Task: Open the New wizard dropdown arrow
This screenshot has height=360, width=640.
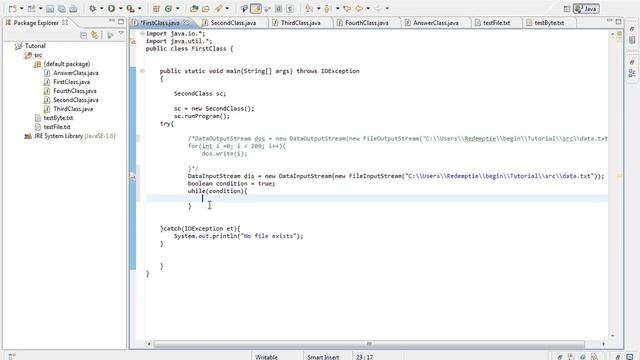Action: 21,9
